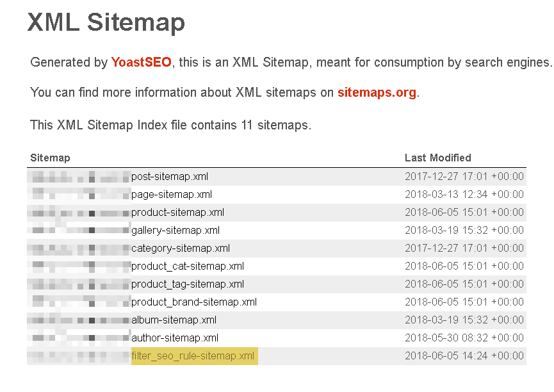Click the Sitemap column header

(x=50, y=158)
